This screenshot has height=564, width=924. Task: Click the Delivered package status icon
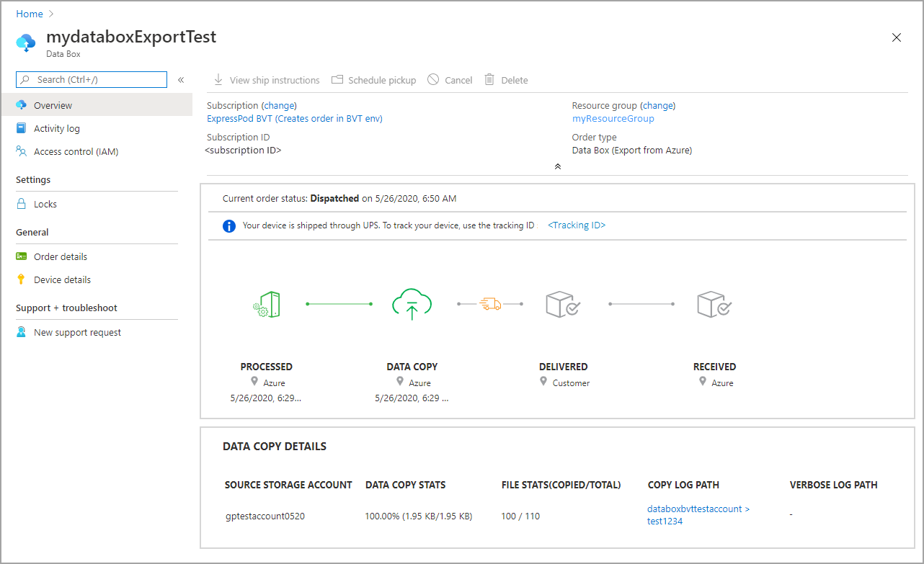[563, 303]
